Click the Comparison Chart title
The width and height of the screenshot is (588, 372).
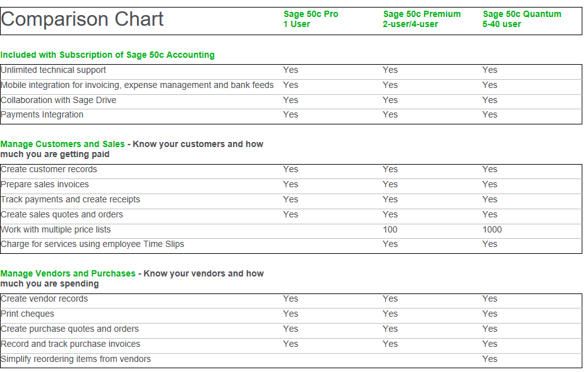tap(82, 19)
